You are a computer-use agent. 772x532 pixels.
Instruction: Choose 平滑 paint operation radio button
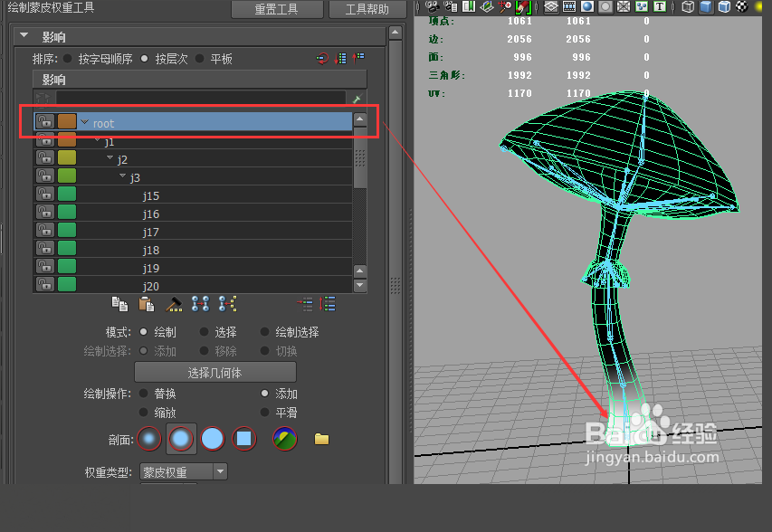pyautogui.click(x=265, y=413)
